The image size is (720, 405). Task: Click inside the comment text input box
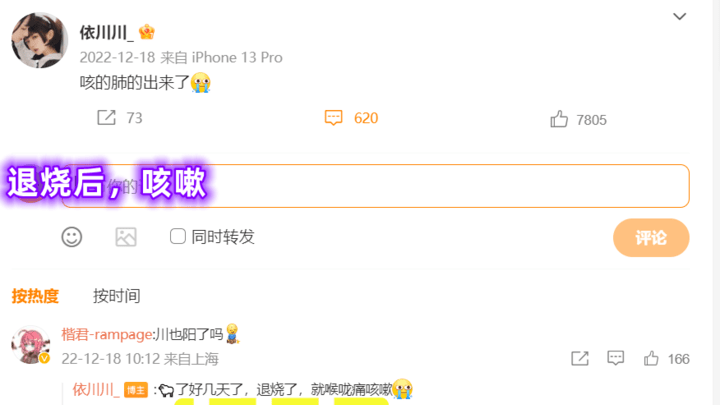pyautogui.click(x=375, y=186)
